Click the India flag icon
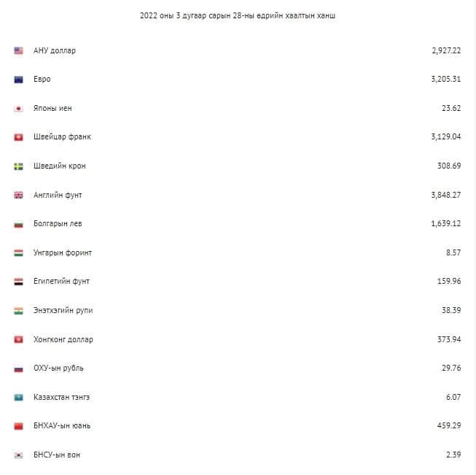 click(19, 311)
